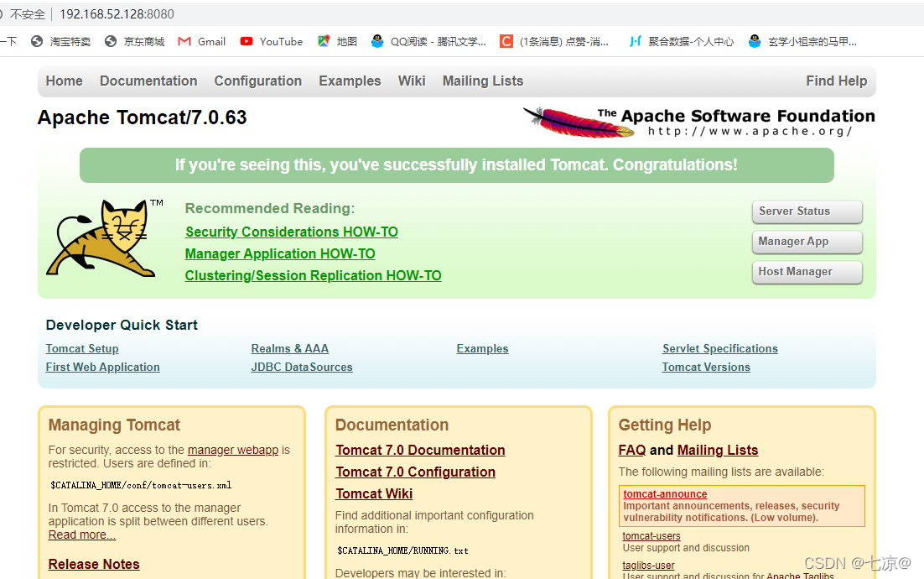
Task: Open the Realms & AAA link
Action: pyautogui.click(x=290, y=348)
